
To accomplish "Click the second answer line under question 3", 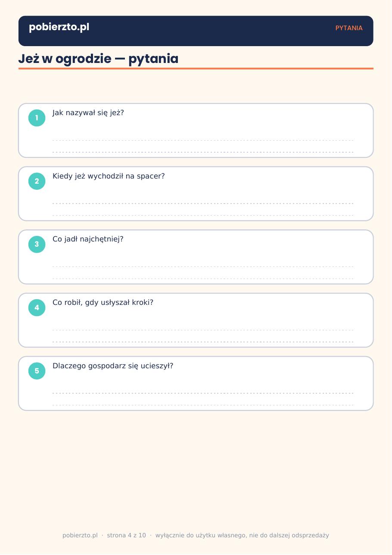I will 203,279.
